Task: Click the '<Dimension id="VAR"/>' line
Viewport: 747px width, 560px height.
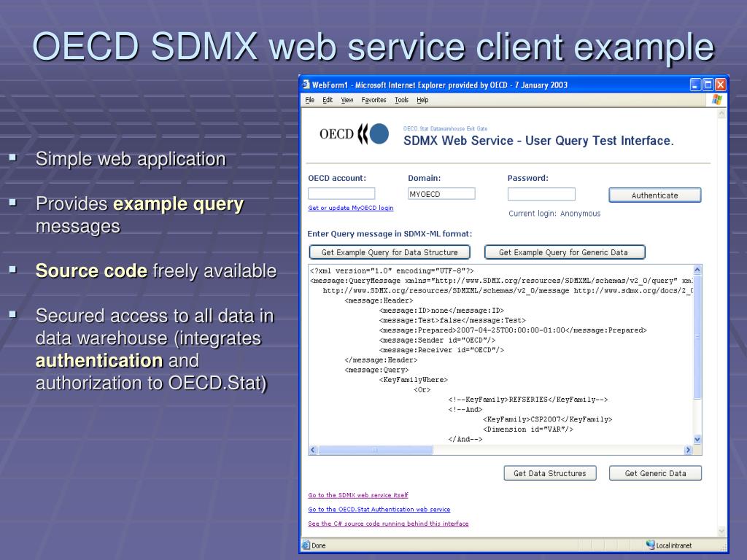Action: [x=528, y=429]
